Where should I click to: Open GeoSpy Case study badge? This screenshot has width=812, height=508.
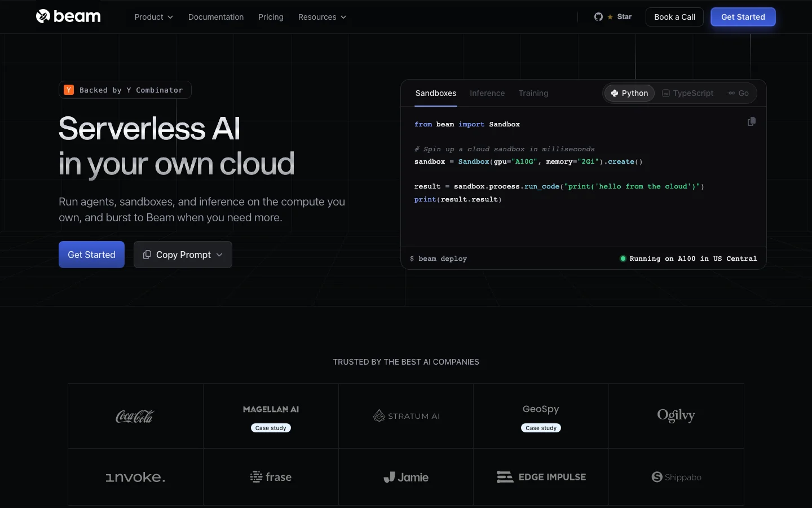(x=541, y=428)
